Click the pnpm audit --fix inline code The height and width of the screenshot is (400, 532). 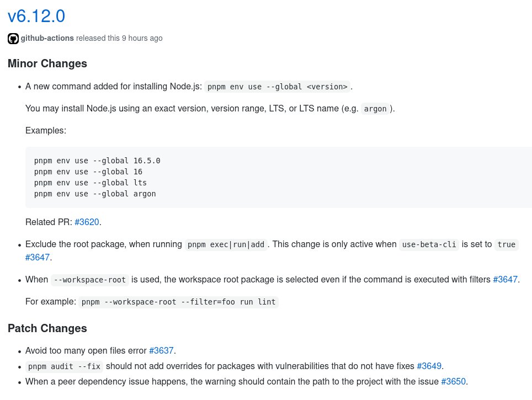(x=65, y=366)
